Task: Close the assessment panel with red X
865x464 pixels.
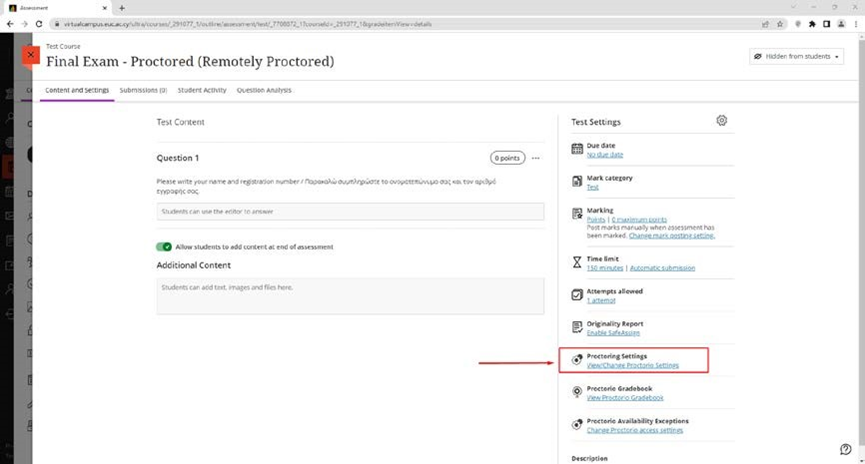Action: click(x=31, y=55)
